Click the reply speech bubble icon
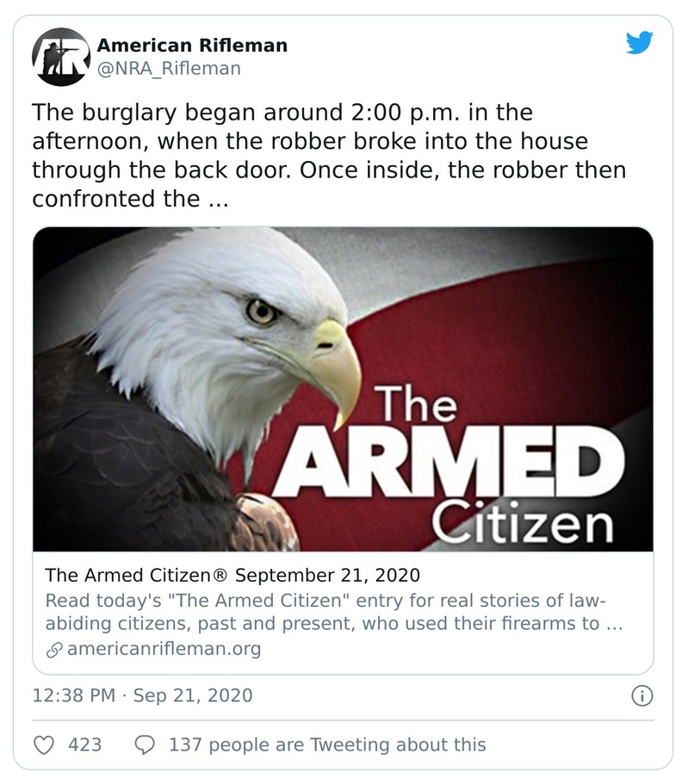 click(x=146, y=744)
